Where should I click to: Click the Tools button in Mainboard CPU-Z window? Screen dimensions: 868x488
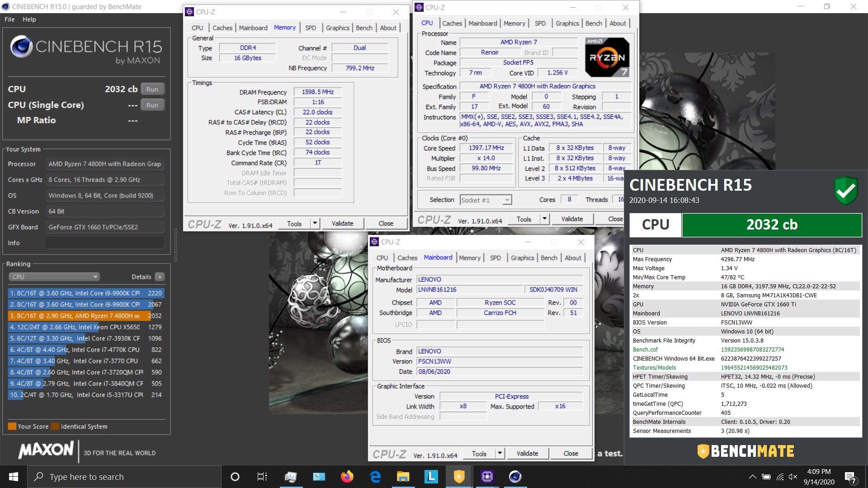tap(479, 453)
